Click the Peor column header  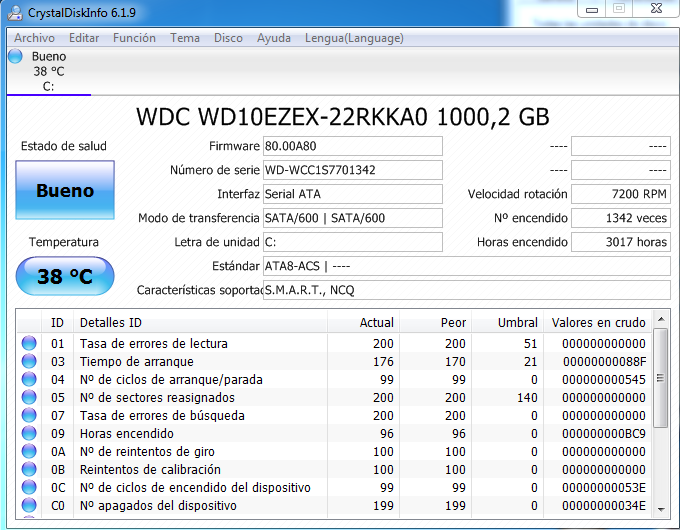point(435,323)
